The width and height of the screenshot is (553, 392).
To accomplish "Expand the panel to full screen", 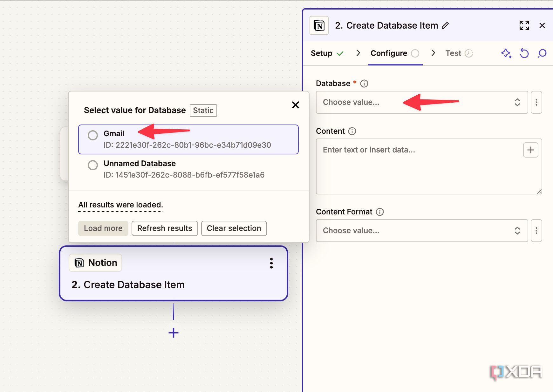I will tap(524, 25).
